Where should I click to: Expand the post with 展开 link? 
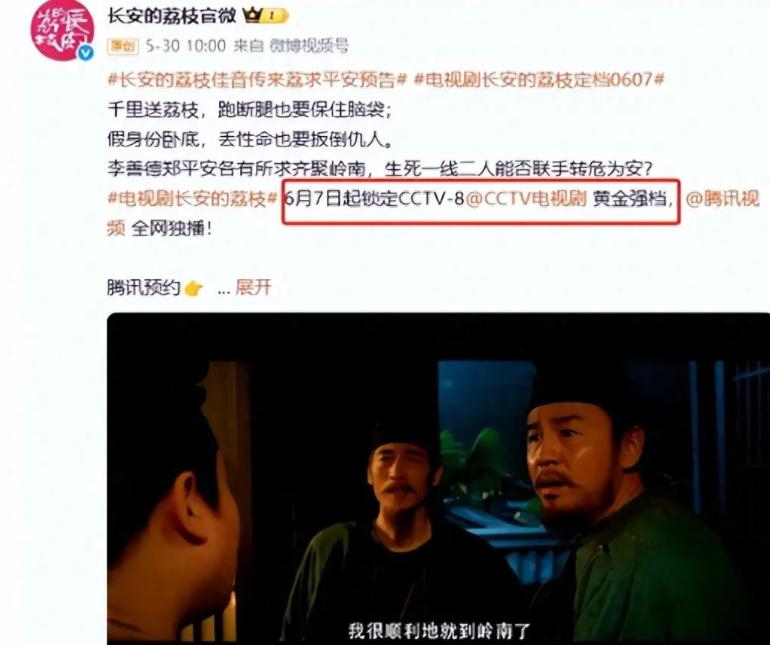pyautogui.click(x=253, y=287)
